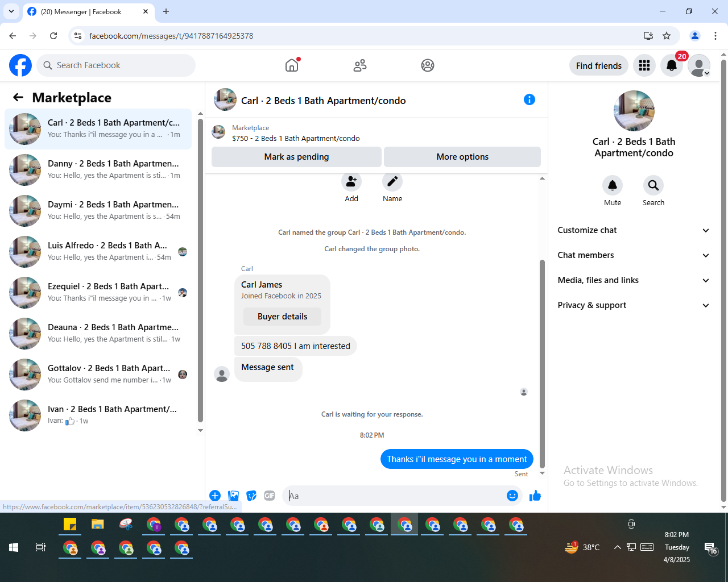
Task: Open the notifications bell with 20 badge
Action: click(672, 65)
